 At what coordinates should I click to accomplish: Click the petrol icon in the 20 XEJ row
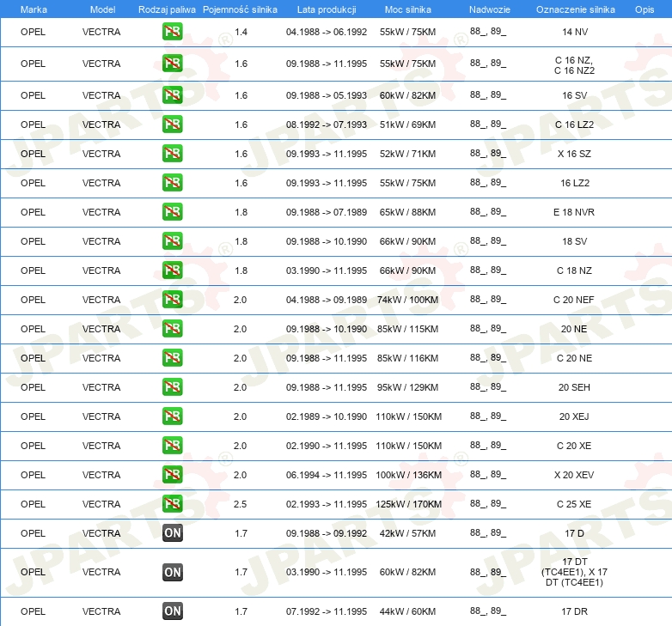pyautogui.click(x=172, y=416)
